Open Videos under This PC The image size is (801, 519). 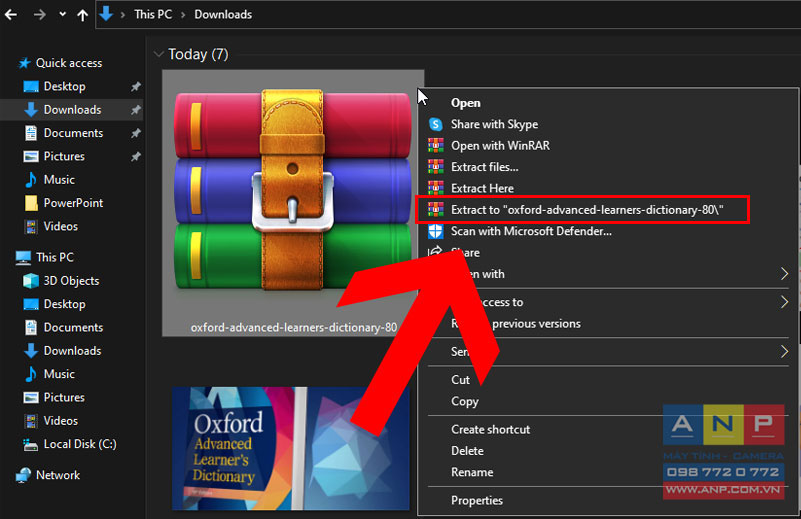tap(60, 421)
